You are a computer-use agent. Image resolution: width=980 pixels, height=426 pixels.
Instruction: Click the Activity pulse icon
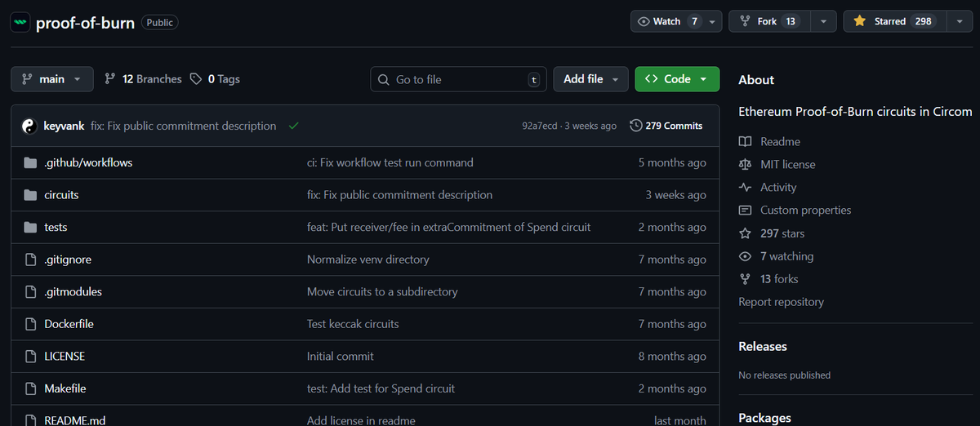pos(745,187)
